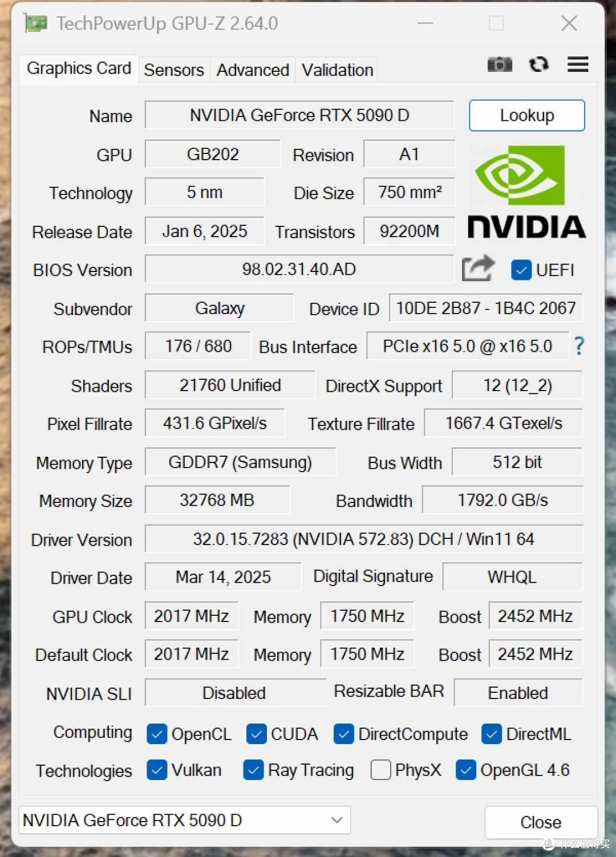
Task: Open the hamburger menu icon
Action: pos(578,64)
